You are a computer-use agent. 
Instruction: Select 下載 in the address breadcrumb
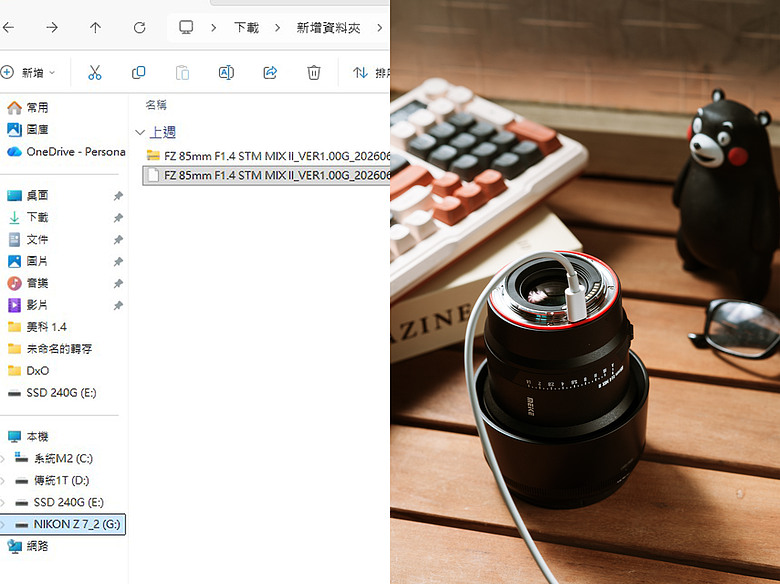click(x=246, y=28)
